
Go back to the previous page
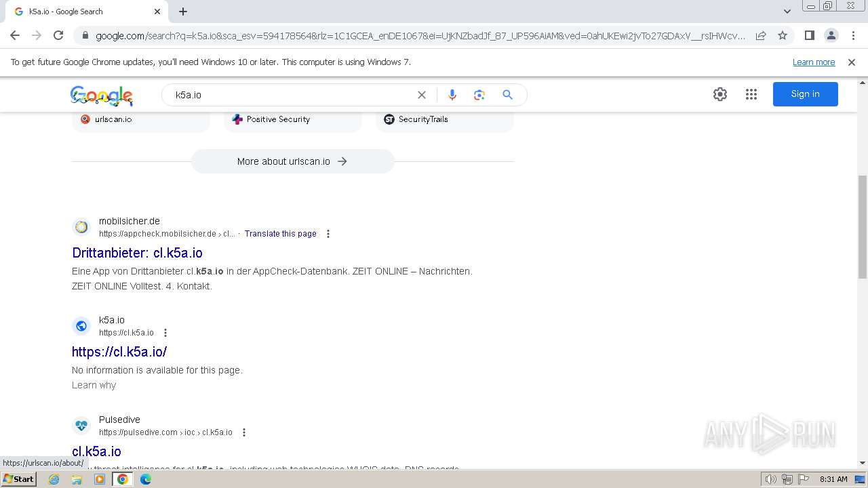tap(15, 35)
